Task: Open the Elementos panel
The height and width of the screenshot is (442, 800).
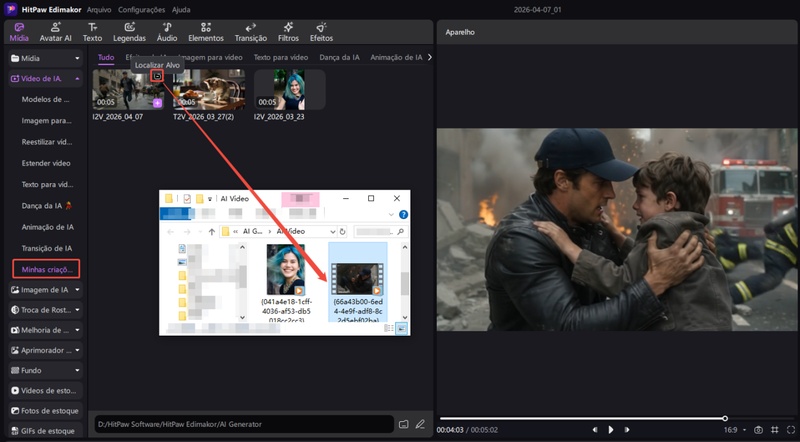Action: coord(206,32)
